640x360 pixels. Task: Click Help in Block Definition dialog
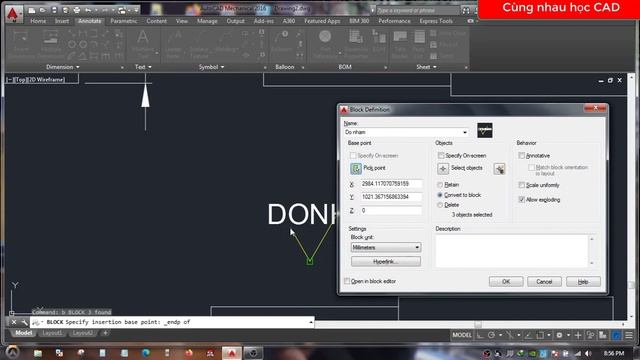tap(583, 282)
